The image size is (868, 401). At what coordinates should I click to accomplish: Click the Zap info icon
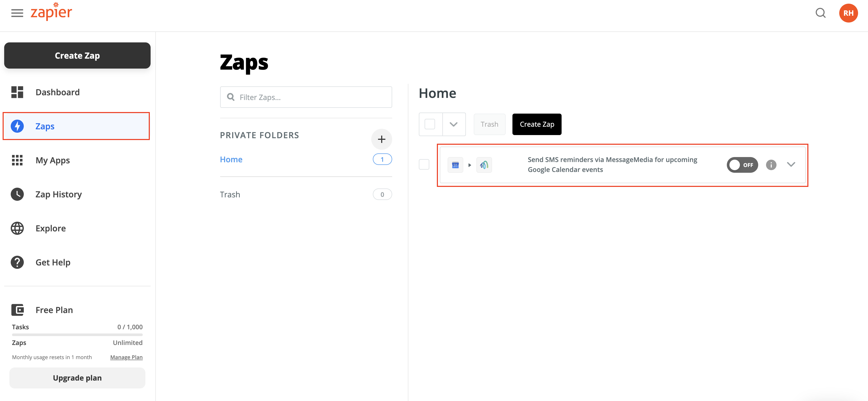coord(771,165)
